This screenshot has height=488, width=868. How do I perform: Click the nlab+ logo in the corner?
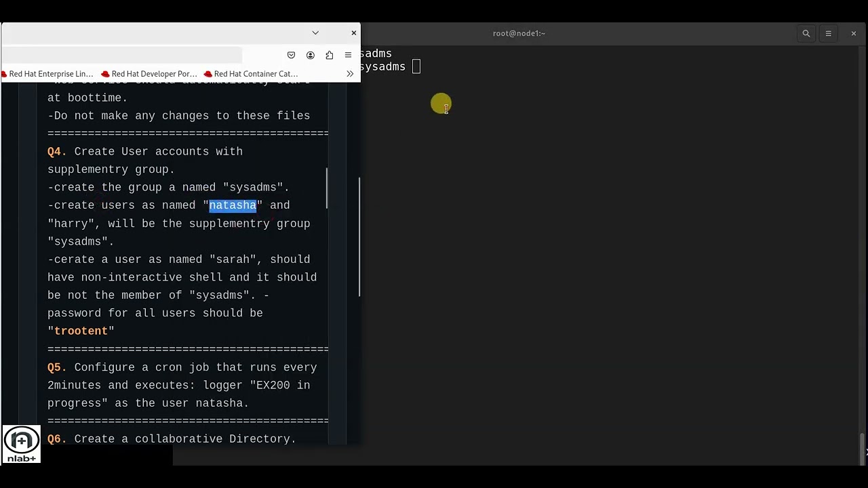(22, 445)
